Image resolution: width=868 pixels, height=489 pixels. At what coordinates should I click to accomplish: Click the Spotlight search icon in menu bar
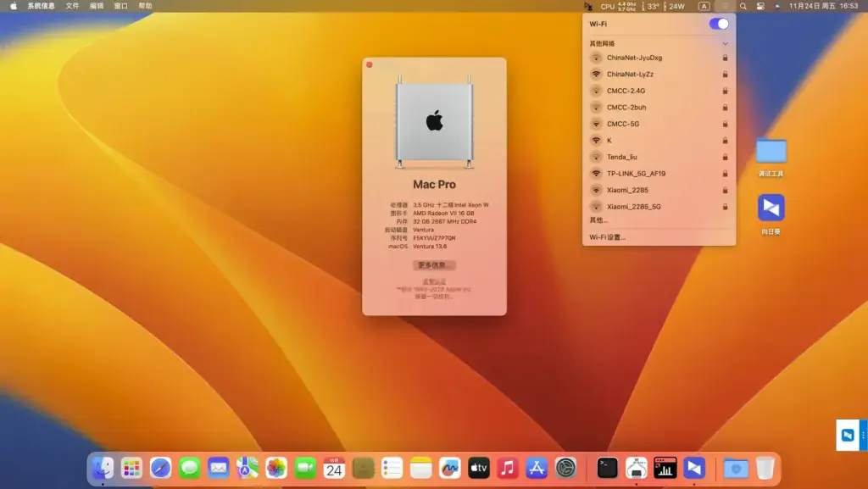point(743,6)
